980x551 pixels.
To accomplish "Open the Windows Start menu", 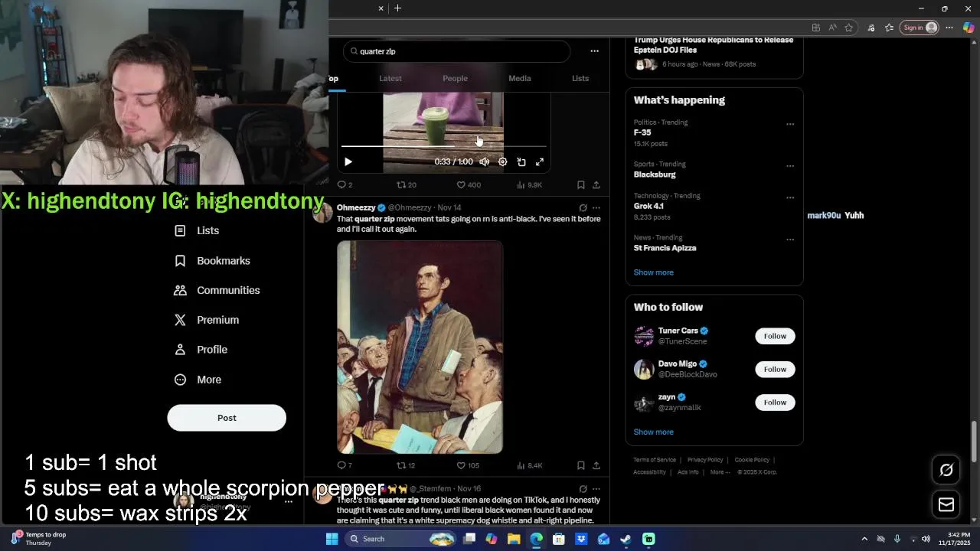I will pos(332,539).
